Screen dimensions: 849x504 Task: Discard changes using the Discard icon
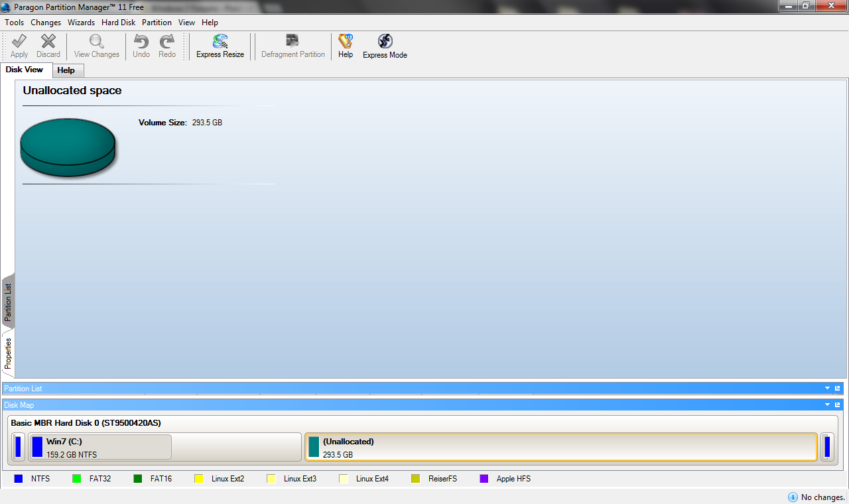point(48,46)
